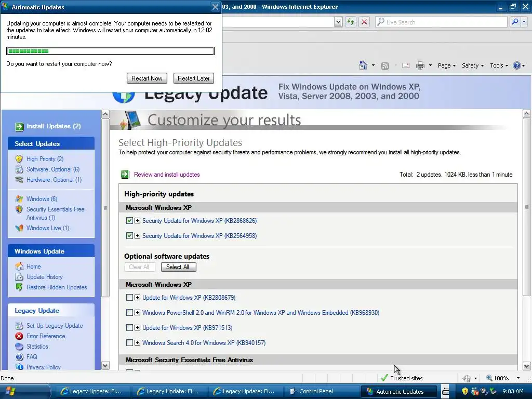Expand details for KB2564958 update
This screenshot has height=399, width=532.
pos(137,235)
